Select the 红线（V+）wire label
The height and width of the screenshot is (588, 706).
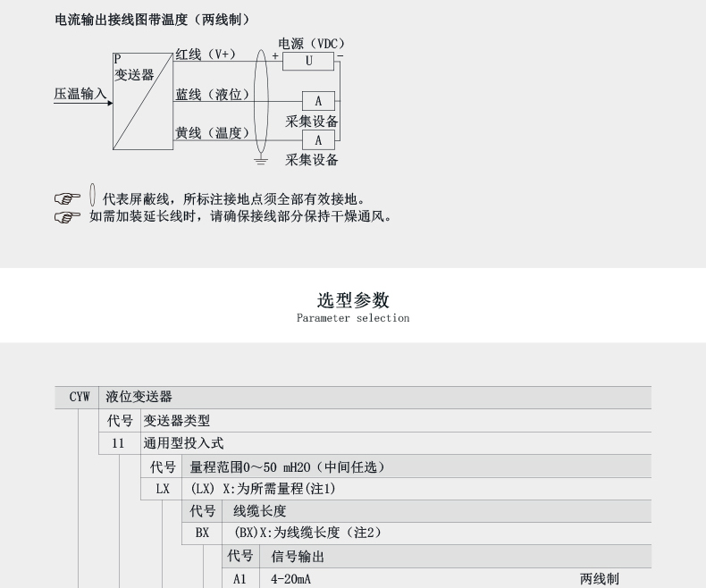[x=206, y=55]
